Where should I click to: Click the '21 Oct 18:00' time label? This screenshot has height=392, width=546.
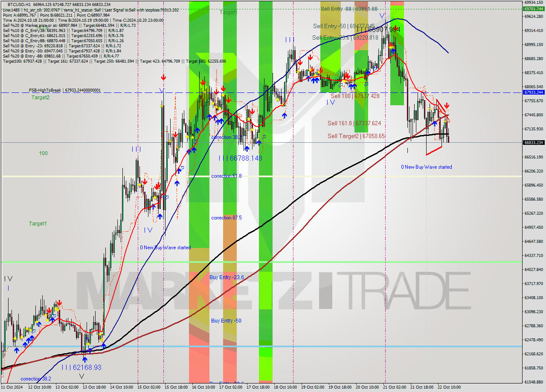(x=422, y=387)
